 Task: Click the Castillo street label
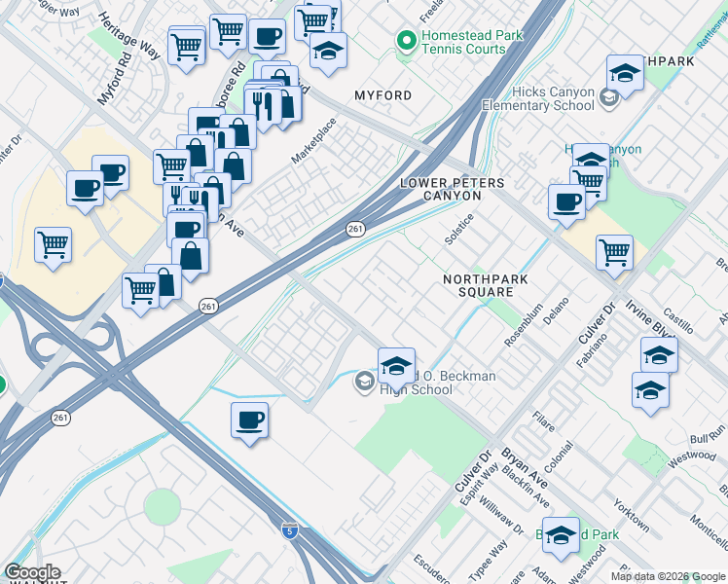677,321
